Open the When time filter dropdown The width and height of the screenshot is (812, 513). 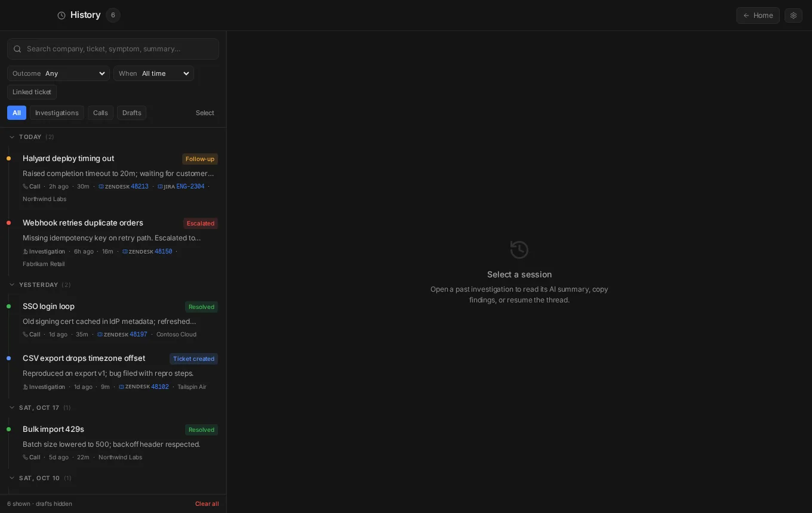153,73
